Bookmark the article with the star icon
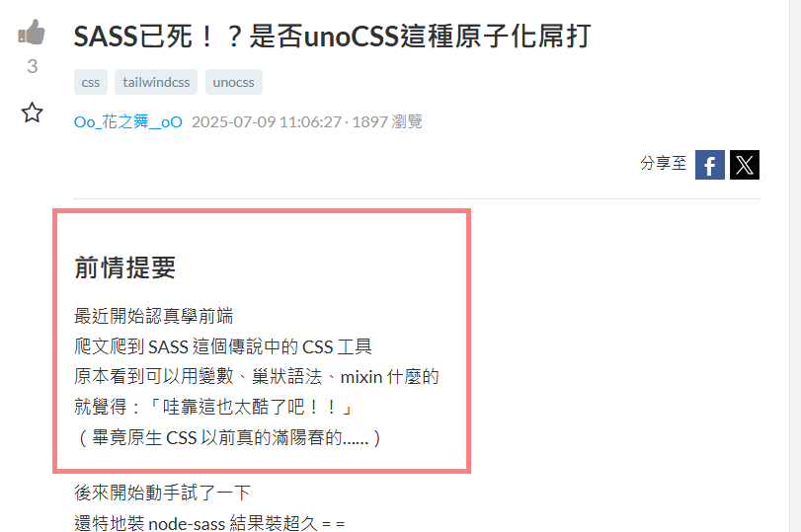 pyautogui.click(x=32, y=113)
